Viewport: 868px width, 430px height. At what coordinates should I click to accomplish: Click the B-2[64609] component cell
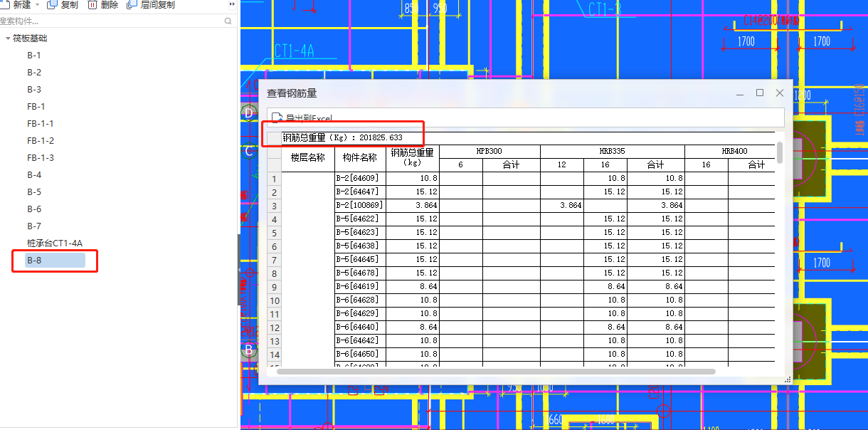360,179
